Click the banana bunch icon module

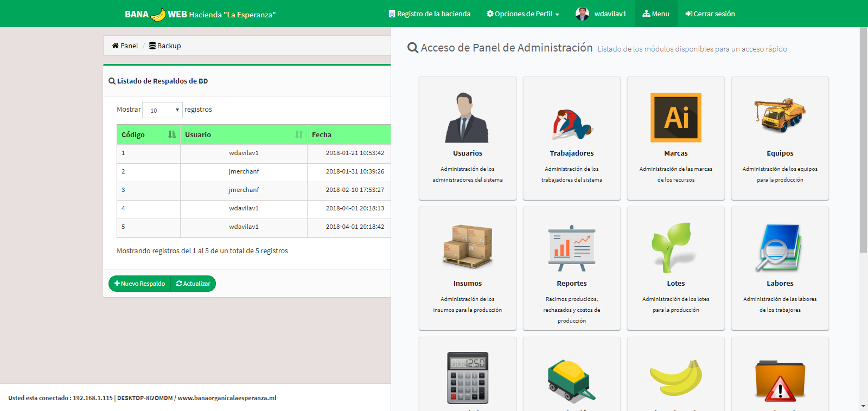[x=675, y=377]
